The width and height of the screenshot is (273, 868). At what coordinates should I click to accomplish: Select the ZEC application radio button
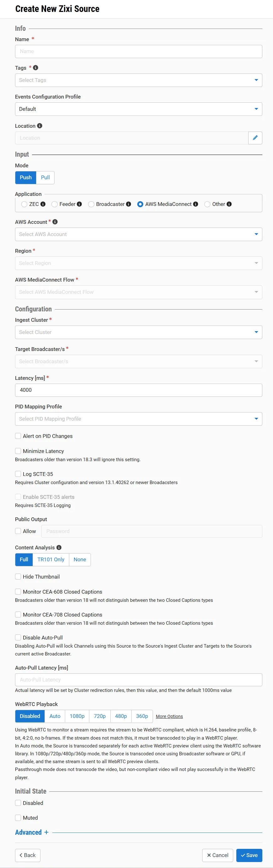pyautogui.click(x=24, y=204)
